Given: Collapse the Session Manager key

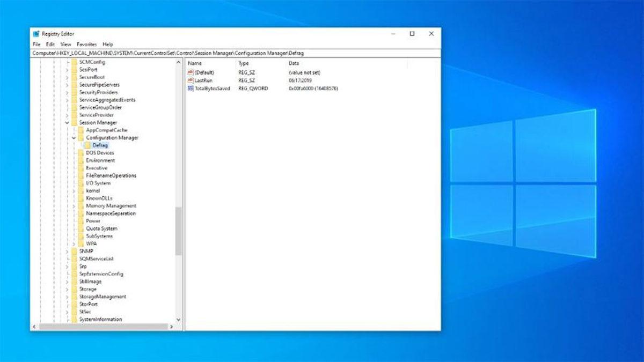Looking at the screenshot, I should tap(66, 122).
